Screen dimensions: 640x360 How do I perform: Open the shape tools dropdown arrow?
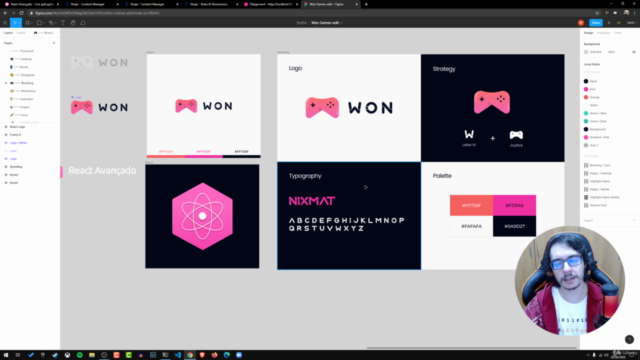point(44,23)
